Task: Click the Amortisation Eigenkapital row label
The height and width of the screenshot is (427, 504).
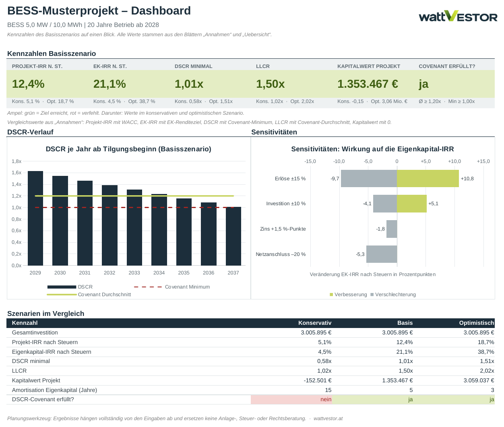Action: click(54, 390)
